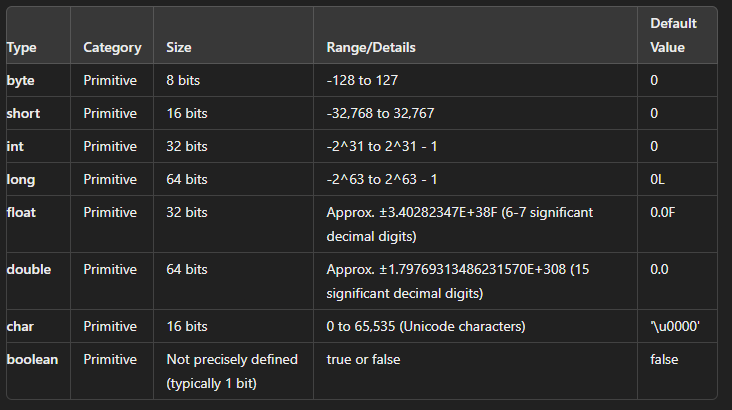732x410 pixels.
Task: Click the 0L default value cell
Action: [x=658, y=179]
